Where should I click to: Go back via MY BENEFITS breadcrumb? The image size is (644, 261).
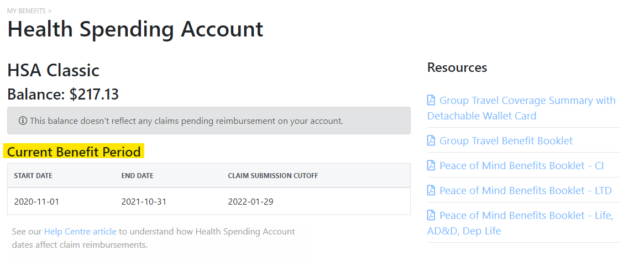(x=27, y=11)
